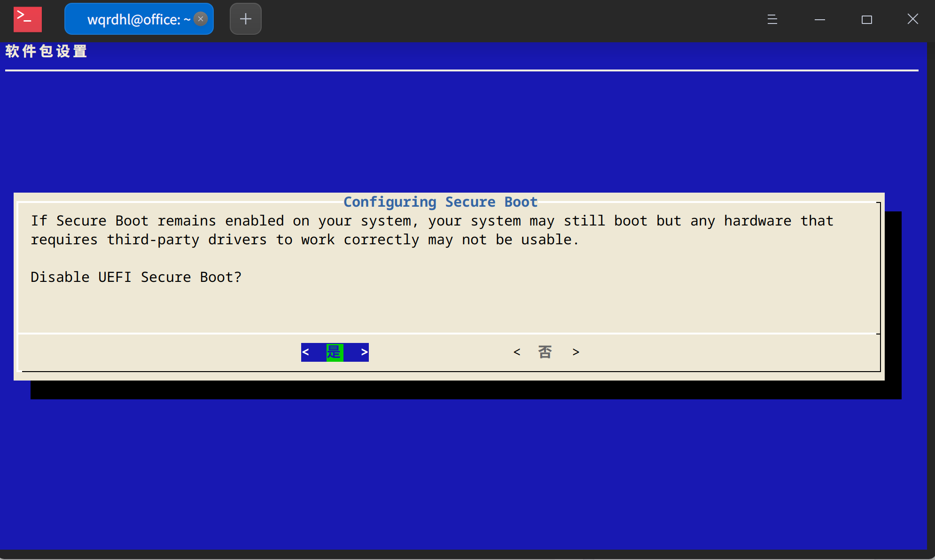Screen dimensions: 935x560
Task: Click the terminal's right-edge scrollbar
Action: pyautogui.click(x=931, y=295)
